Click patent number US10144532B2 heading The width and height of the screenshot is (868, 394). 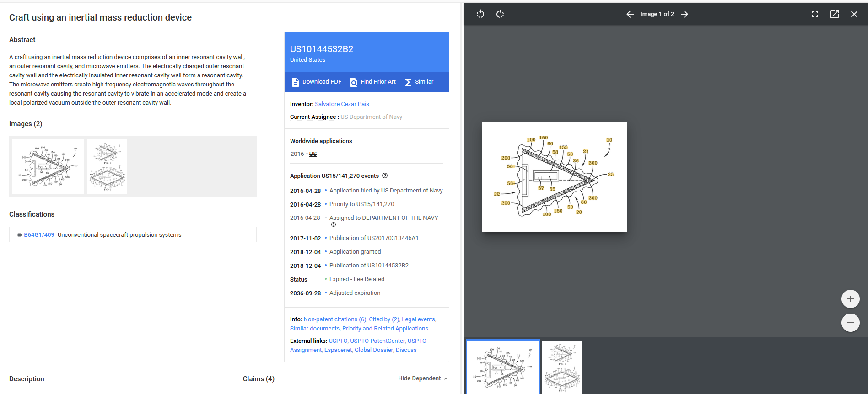(322, 49)
